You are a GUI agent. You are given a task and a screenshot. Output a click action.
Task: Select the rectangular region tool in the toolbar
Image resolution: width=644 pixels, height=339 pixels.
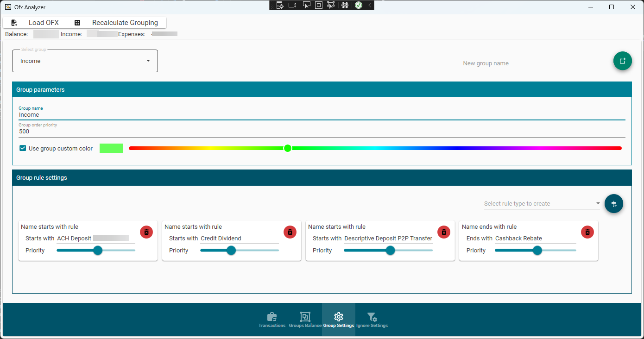pyautogui.click(x=319, y=5)
